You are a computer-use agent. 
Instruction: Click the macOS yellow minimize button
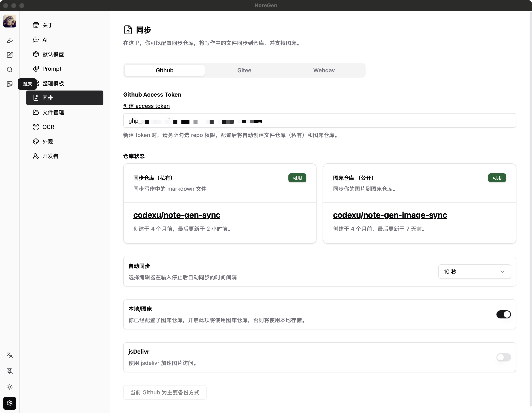(14, 6)
